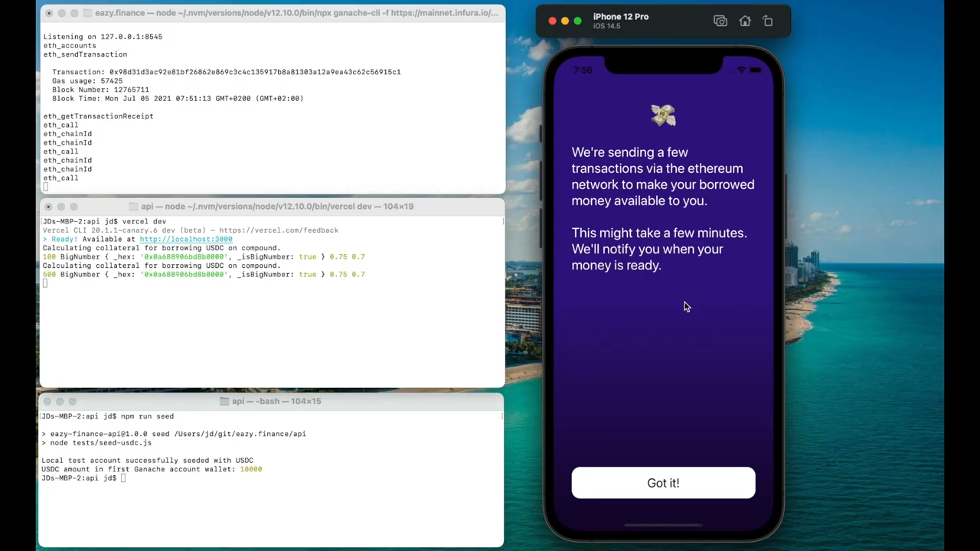Click the npm run seed command line

[x=108, y=416]
